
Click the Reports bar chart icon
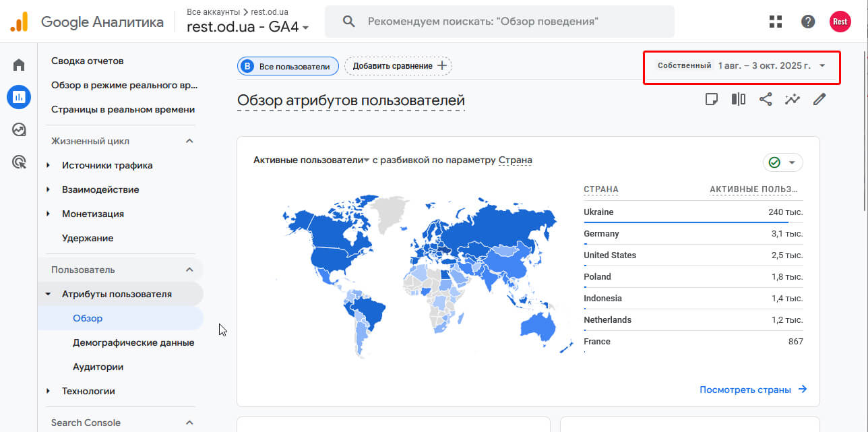pyautogui.click(x=19, y=97)
